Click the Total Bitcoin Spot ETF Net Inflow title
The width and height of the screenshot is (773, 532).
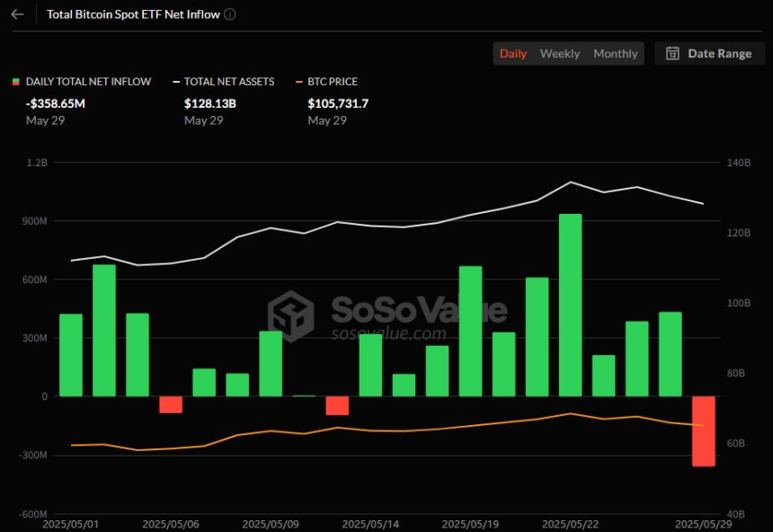tap(133, 14)
